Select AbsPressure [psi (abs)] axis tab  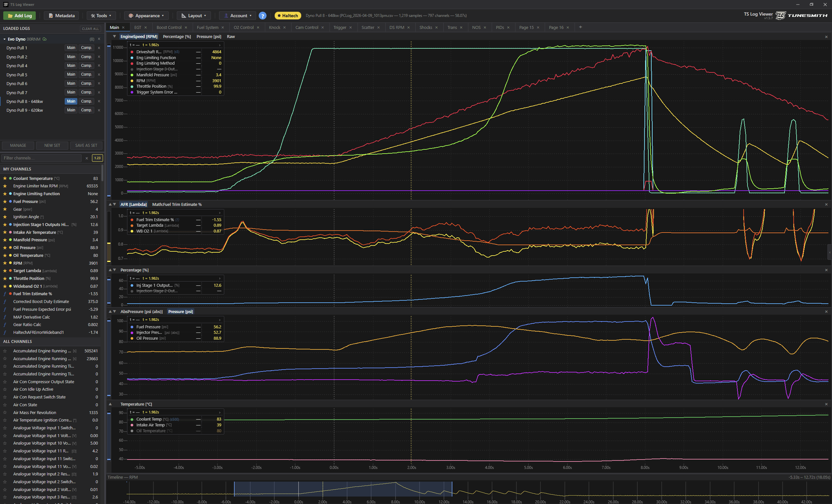tap(141, 312)
